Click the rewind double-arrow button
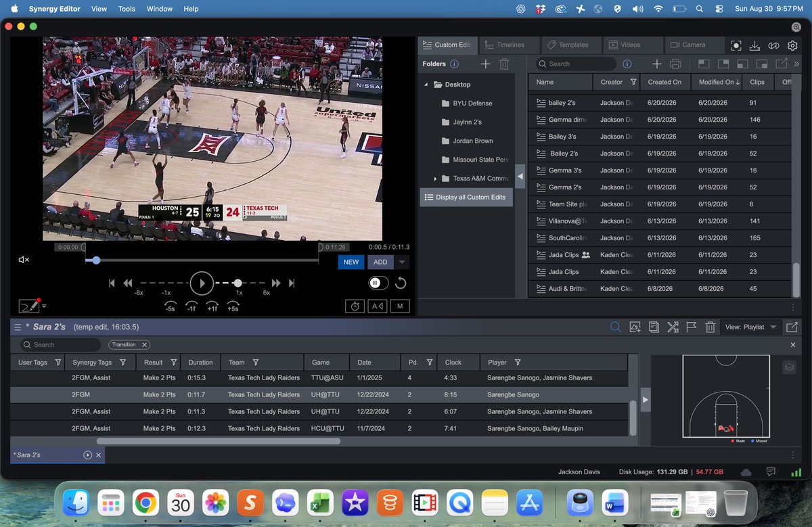 pos(128,283)
